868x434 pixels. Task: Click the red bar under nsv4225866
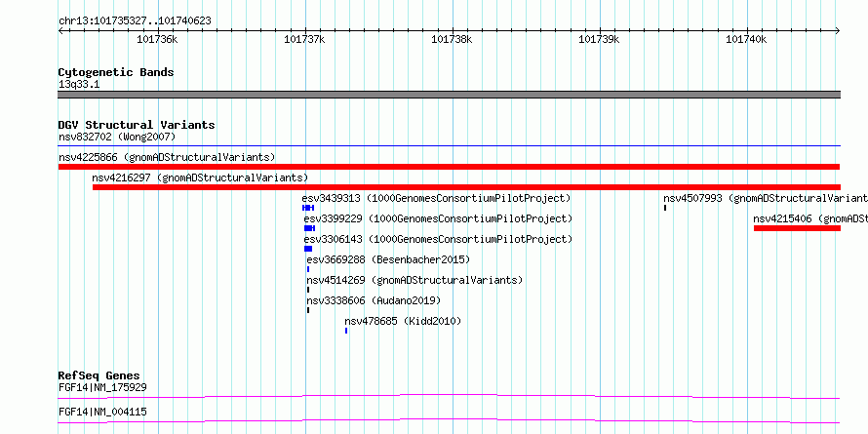449,167
